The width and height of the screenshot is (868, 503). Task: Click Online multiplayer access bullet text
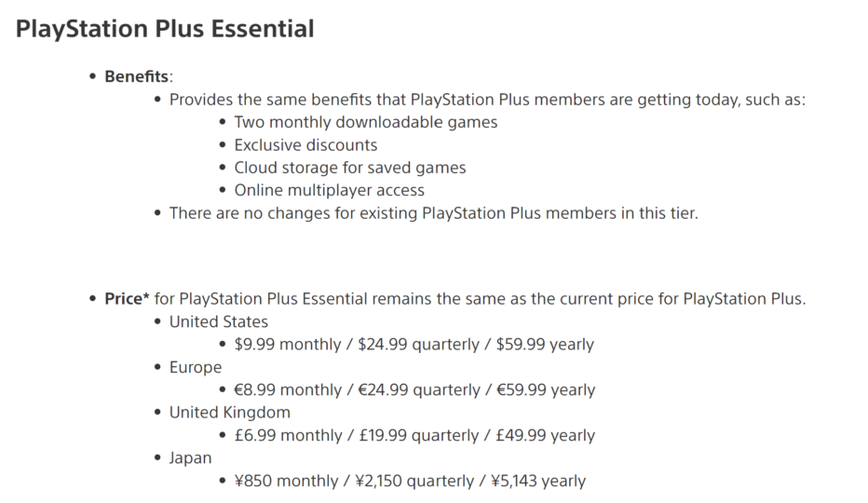pyautogui.click(x=330, y=190)
